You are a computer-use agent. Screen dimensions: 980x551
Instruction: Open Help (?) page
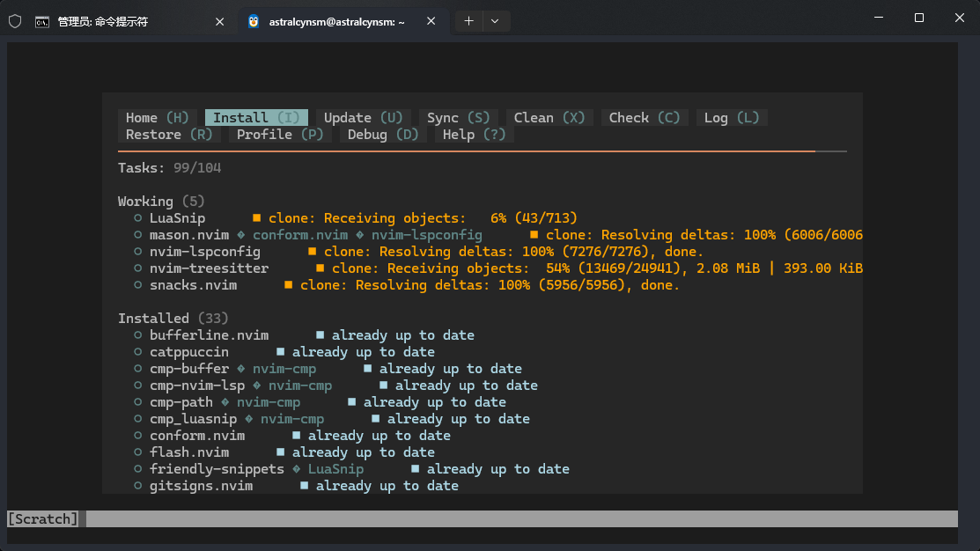pos(474,135)
